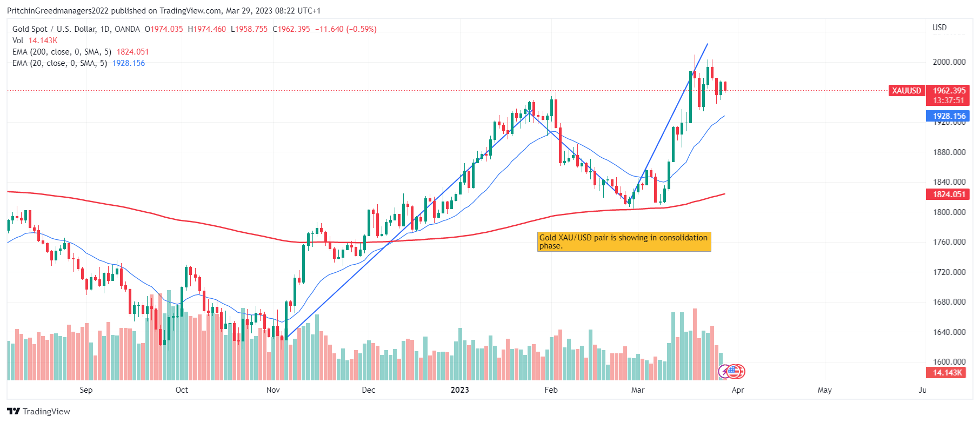Click the 1640.000 price axis label
This screenshot has height=423, width=980.
[949, 332]
